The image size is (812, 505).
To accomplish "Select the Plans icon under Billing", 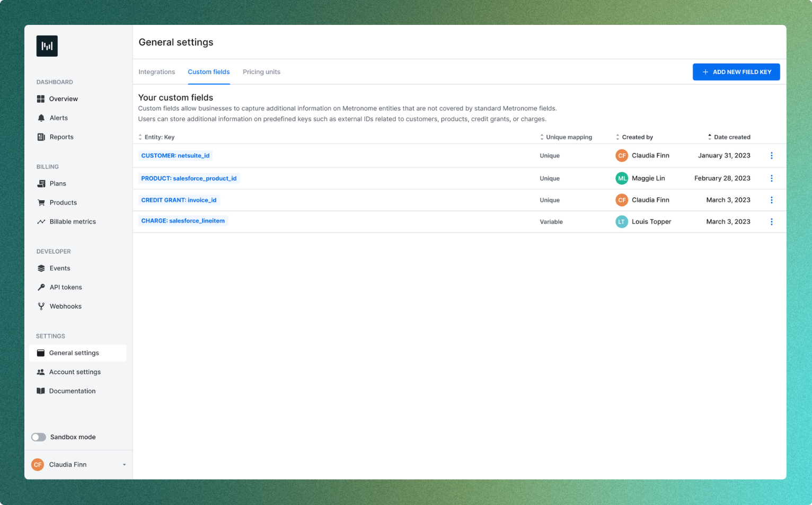I will (41, 183).
